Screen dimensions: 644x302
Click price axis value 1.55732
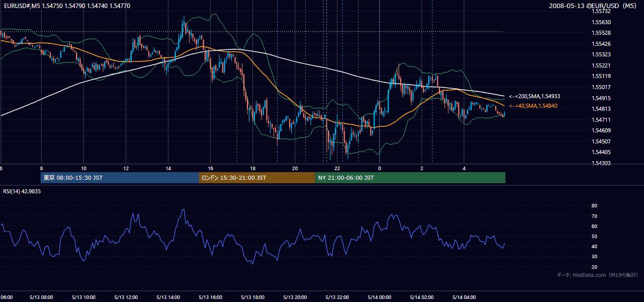point(602,11)
